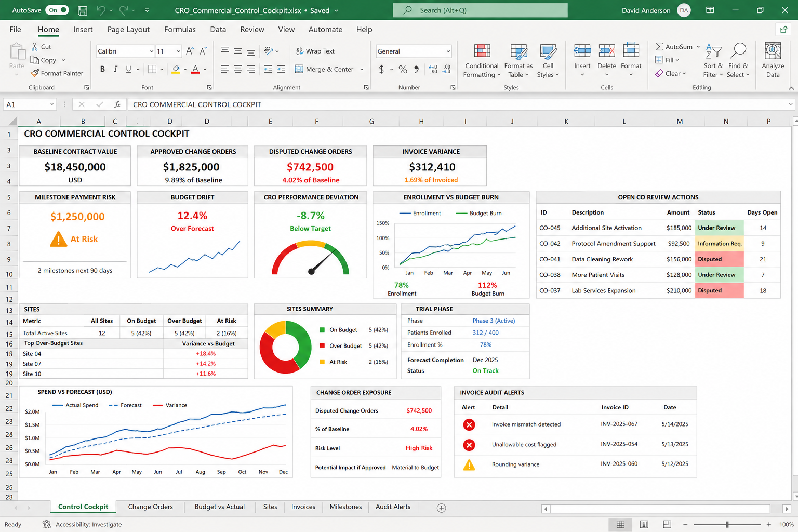Click Merge & Center button
798x532 pixels.
pos(324,69)
